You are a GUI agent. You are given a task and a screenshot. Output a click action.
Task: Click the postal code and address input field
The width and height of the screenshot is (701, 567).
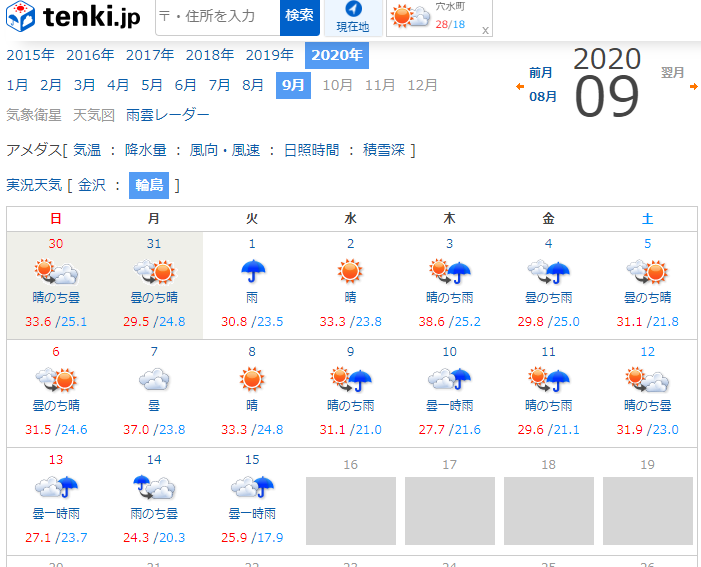pyautogui.click(x=216, y=16)
